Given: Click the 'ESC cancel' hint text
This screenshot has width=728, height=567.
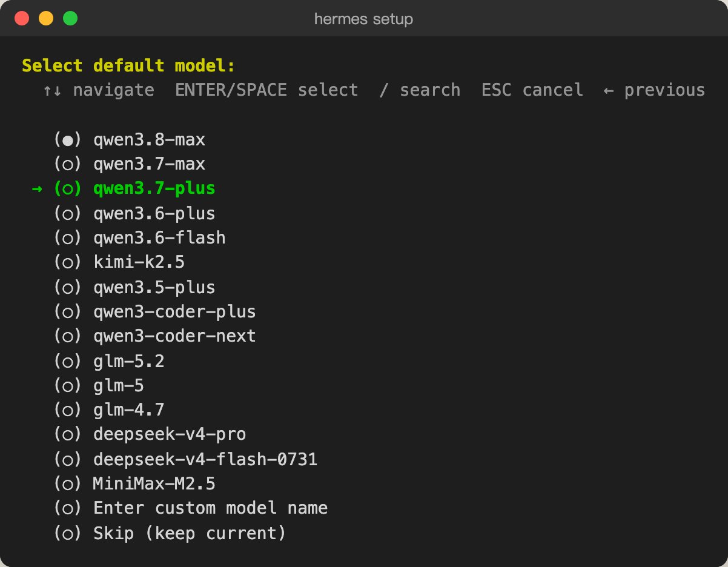Looking at the screenshot, I should (x=532, y=90).
